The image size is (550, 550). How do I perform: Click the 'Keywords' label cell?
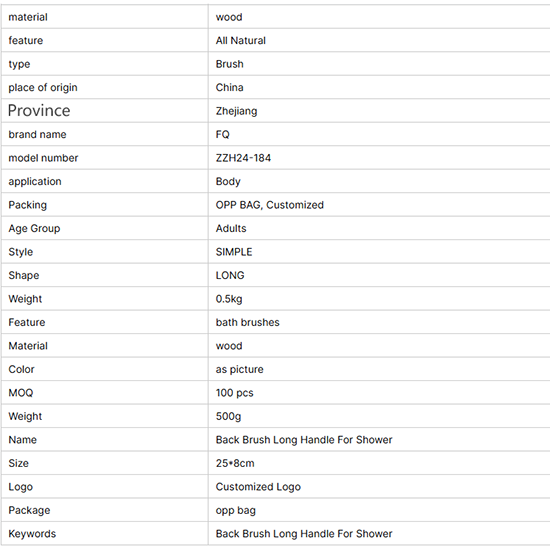pos(105,534)
